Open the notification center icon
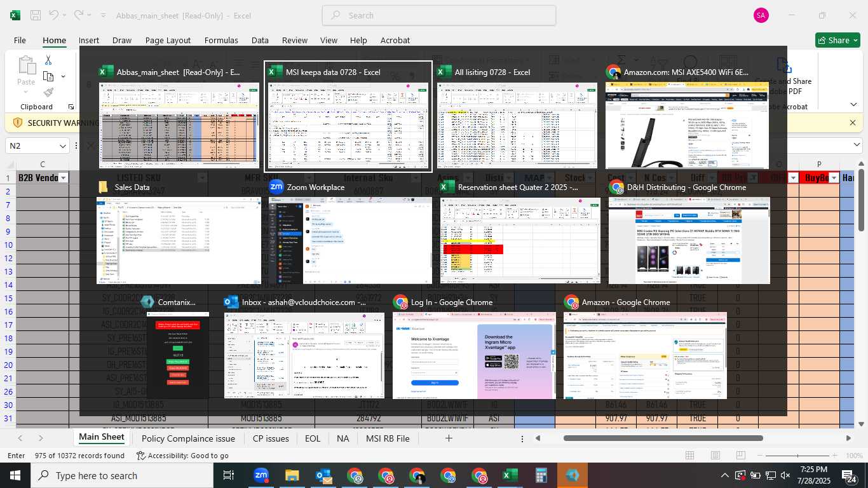This screenshot has height=488, width=868. 850,475
